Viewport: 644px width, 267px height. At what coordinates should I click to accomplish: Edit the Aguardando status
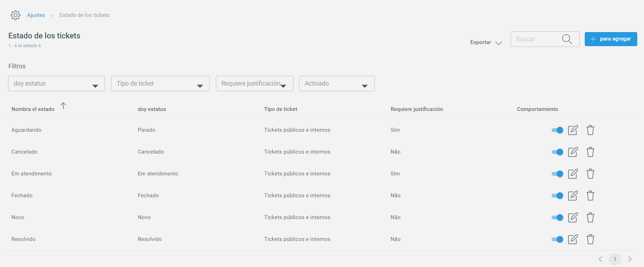pos(573,130)
